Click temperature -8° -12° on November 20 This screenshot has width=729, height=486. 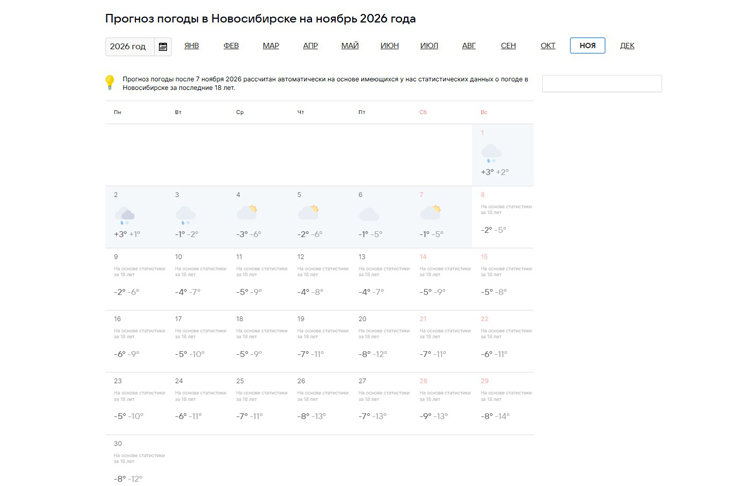tap(373, 354)
